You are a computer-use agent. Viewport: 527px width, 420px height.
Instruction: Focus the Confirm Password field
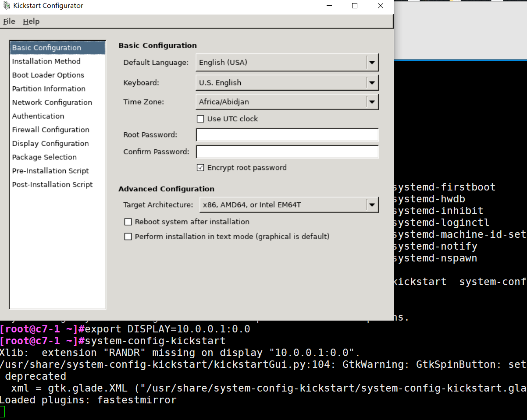[x=287, y=152]
